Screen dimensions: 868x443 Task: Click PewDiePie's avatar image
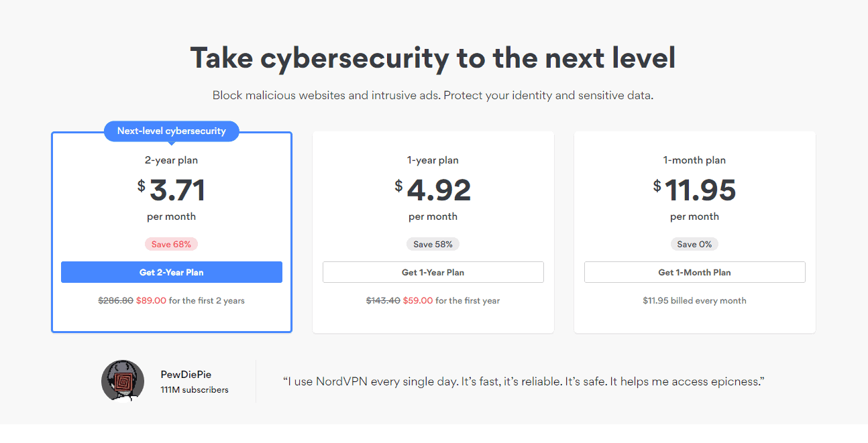(x=123, y=381)
